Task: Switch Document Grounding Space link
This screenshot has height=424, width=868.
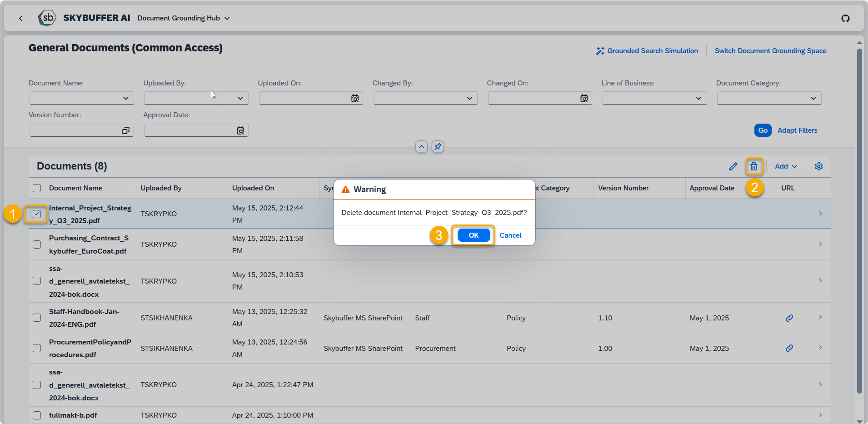Action: [x=770, y=51]
